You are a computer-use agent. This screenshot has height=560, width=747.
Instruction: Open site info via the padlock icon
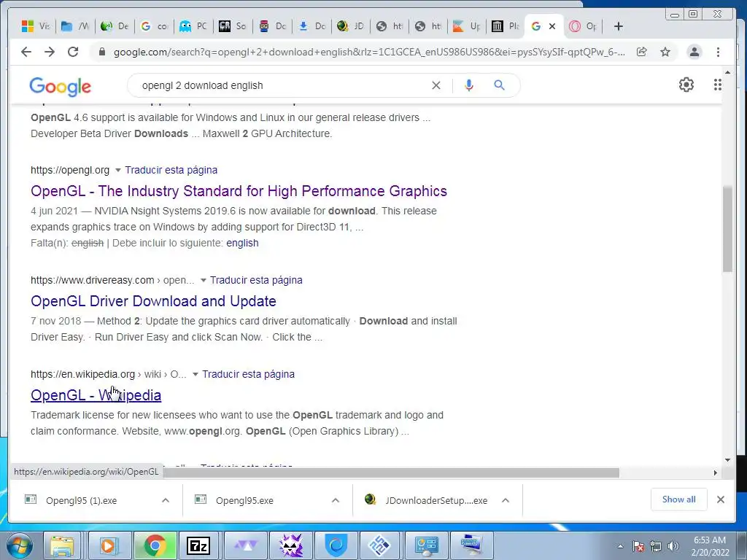tap(101, 52)
